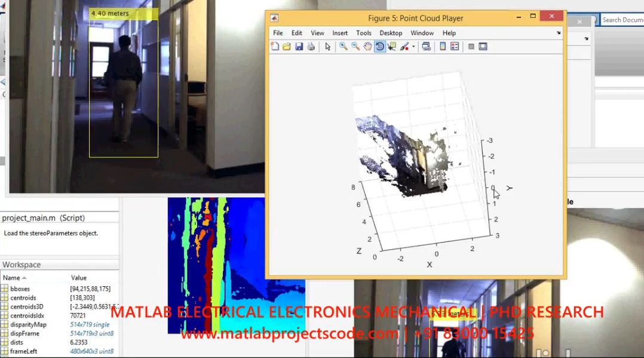Click the MATLAB logo in the figure title bar
644x358 pixels.
tap(274, 18)
